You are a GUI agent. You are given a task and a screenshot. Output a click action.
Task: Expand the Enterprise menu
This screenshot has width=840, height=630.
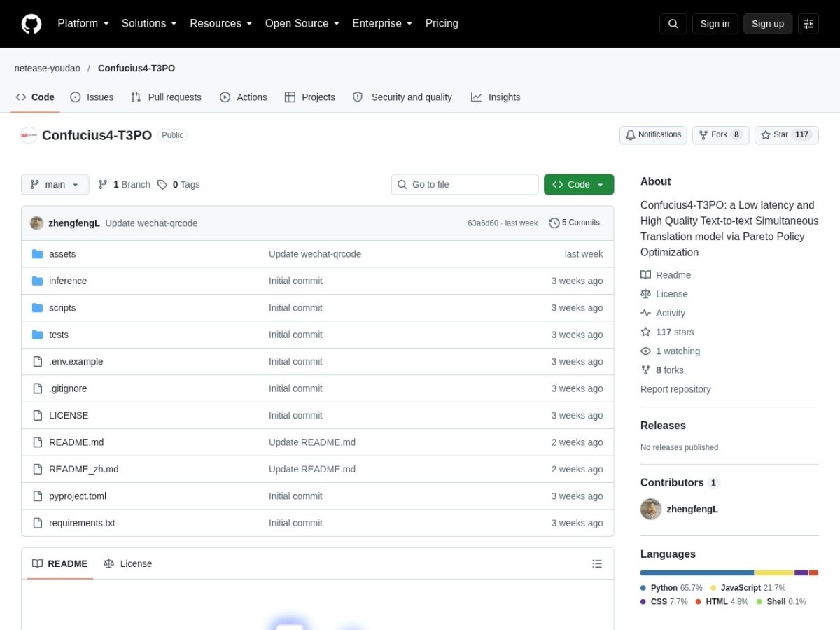382,24
